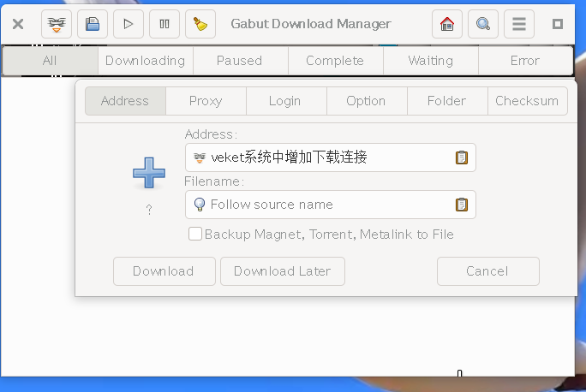
Task: Open the home icon in header
Action: (447, 24)
